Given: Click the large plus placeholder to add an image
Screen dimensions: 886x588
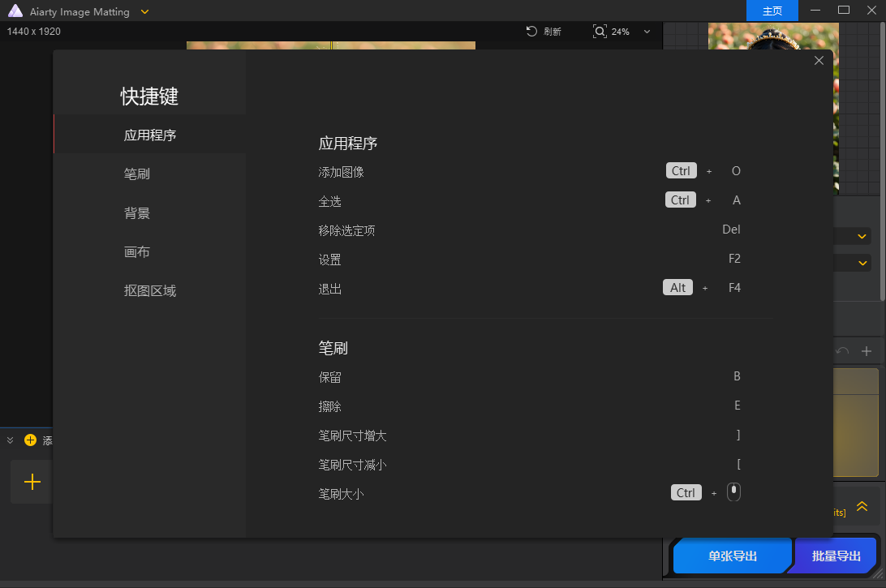Looking at the screenshot, I should 31,482.
